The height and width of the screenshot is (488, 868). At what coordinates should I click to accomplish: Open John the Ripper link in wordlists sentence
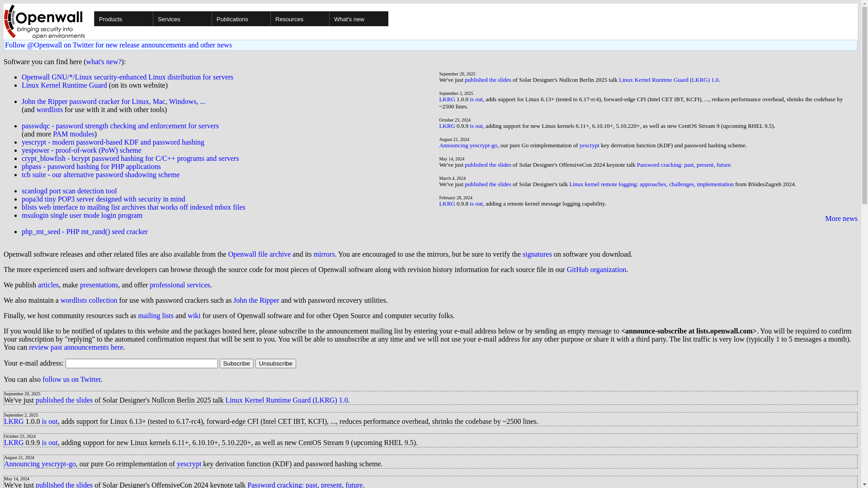point(256,300)
